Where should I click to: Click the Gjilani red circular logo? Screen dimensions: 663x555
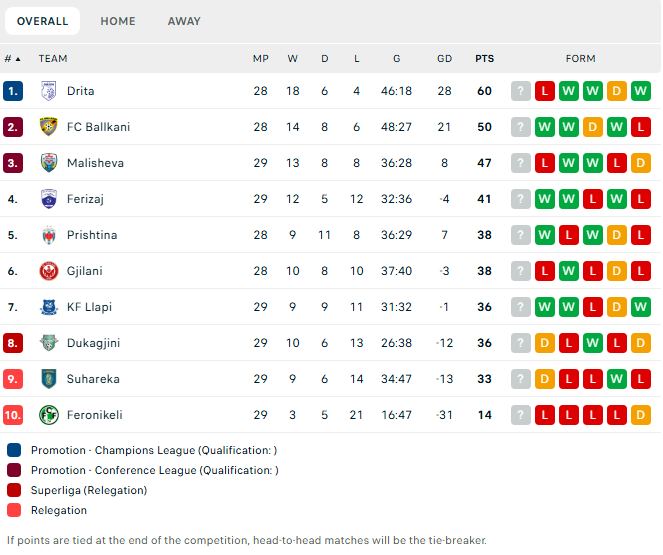(x=49, y=271)
